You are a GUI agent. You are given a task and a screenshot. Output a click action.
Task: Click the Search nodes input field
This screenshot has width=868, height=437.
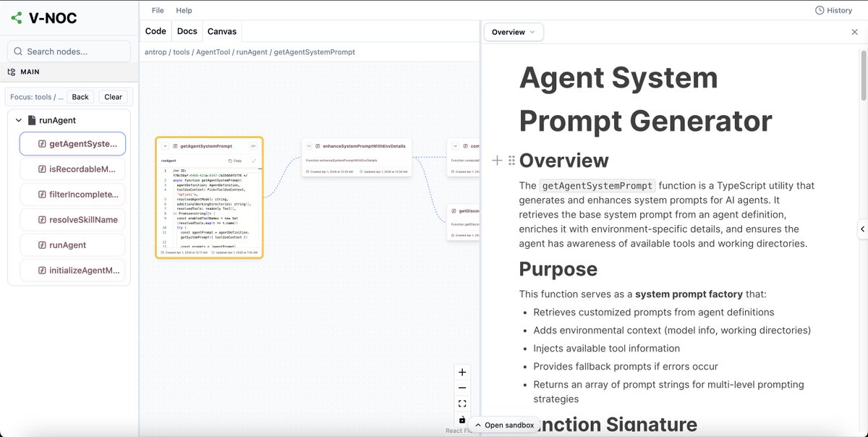(x=69, y=51)
